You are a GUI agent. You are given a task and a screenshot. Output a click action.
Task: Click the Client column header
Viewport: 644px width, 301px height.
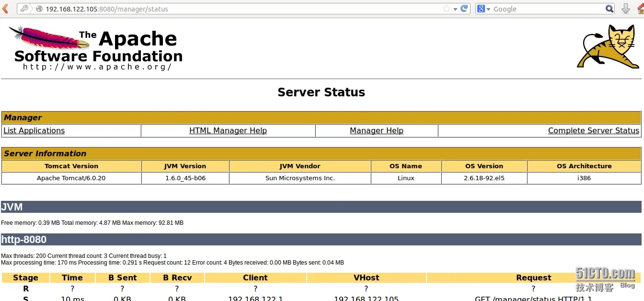click(255, 278)
